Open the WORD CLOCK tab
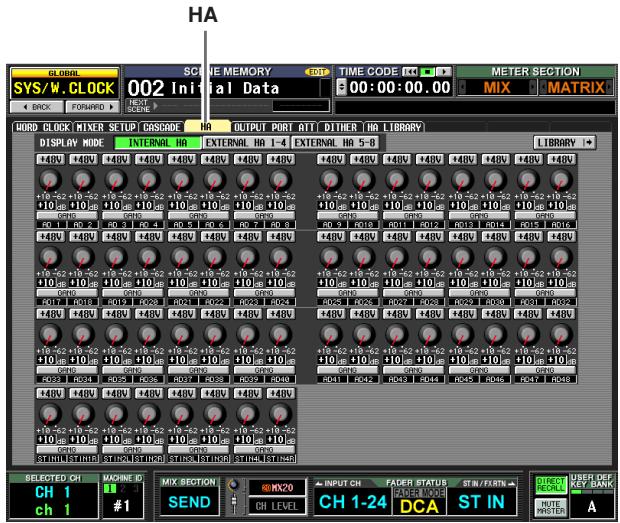Screen dimensions: 620x523 (x=43, y=127)
